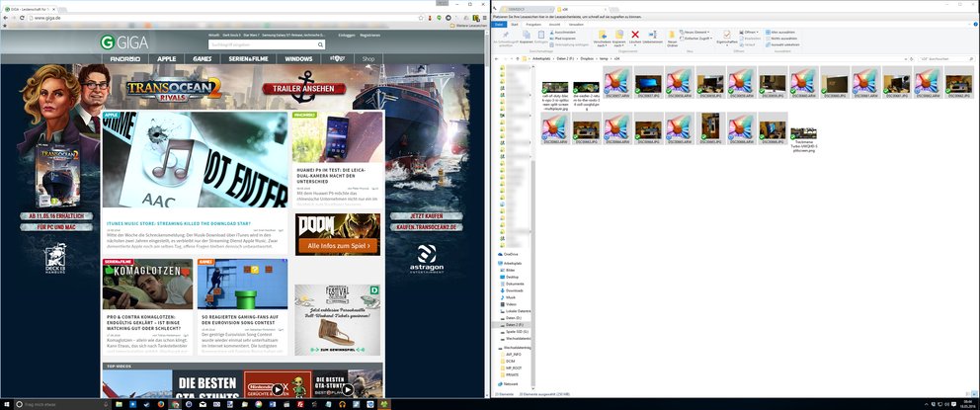Viewport: 980px width, 410px height.
Task: Expand the Öffnen dropdown in Explorer ribbon
Action: [750, 32]
